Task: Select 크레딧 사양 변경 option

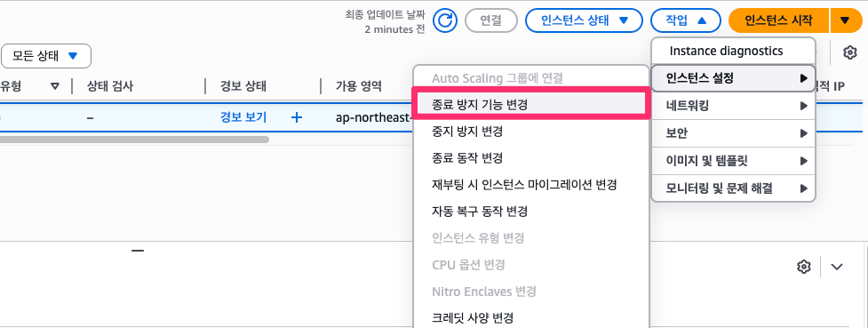Action: pyautogui.click(x=530, y=318)
